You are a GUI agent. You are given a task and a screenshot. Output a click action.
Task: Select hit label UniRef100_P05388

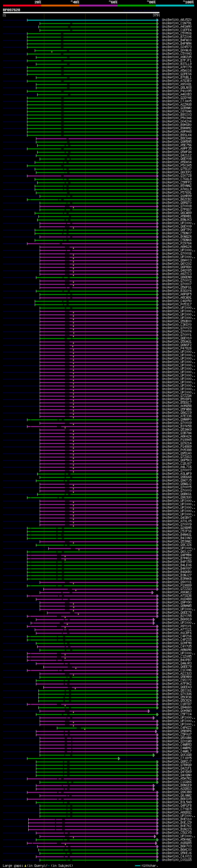point(176,450)
